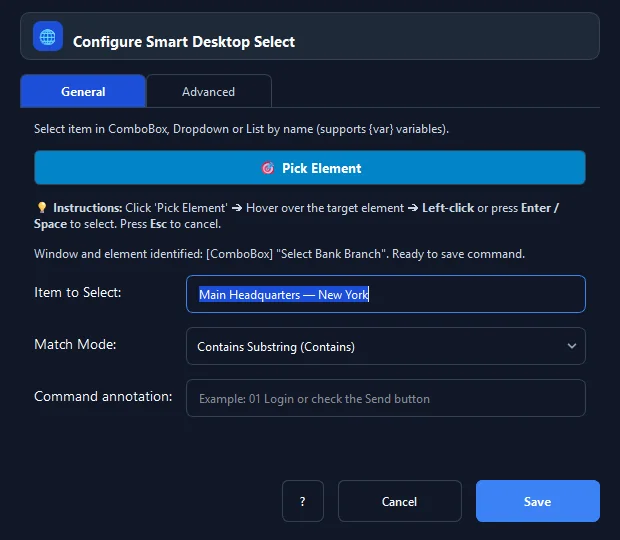Switch to the General tab
The width and height of the screenshot is (620, 540).
point(83,91)
